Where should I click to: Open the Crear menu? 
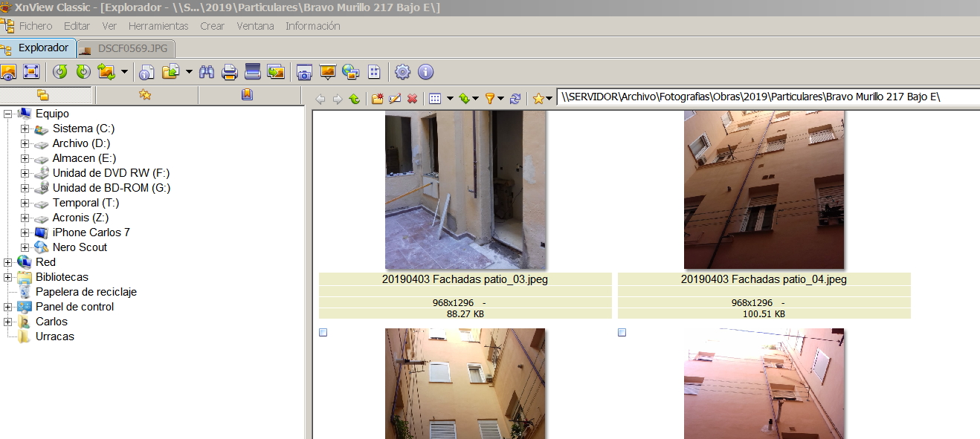click(x=212, y=26)
